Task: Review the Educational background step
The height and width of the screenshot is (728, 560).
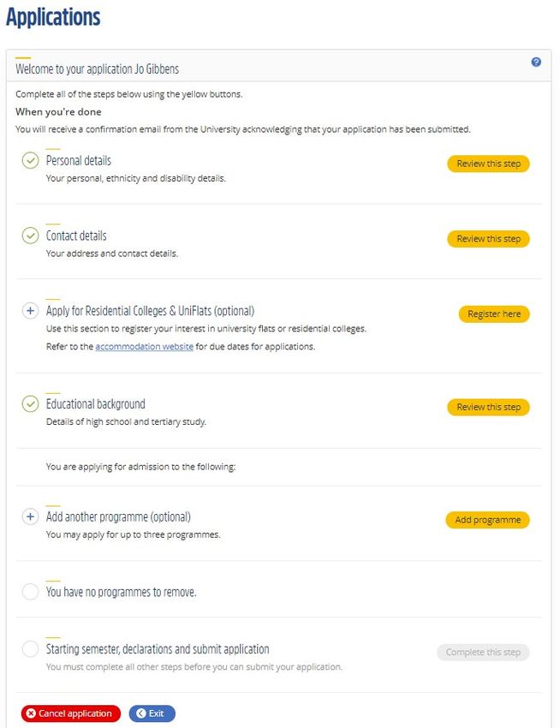Action: click(488, 407)
